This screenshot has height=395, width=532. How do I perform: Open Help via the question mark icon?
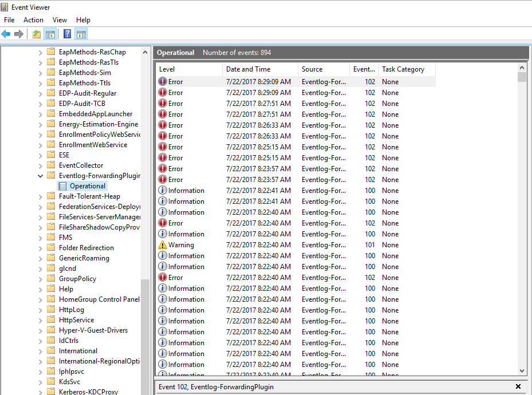(x=66, y=34)
